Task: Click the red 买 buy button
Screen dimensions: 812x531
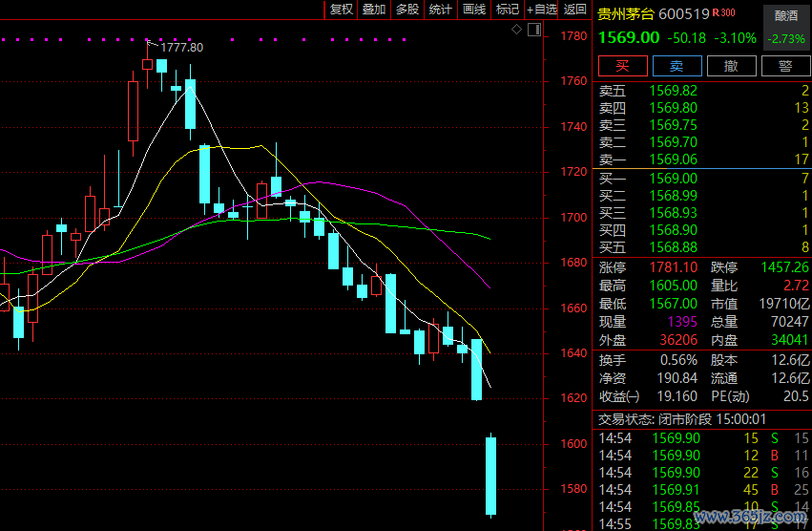Action: [x=622, y=66]
